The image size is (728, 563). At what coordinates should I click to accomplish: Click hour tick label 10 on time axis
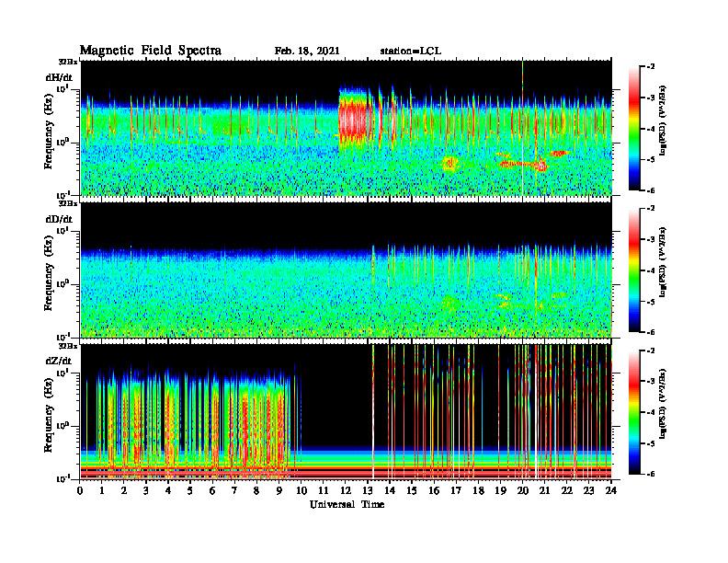click(301, 490)
